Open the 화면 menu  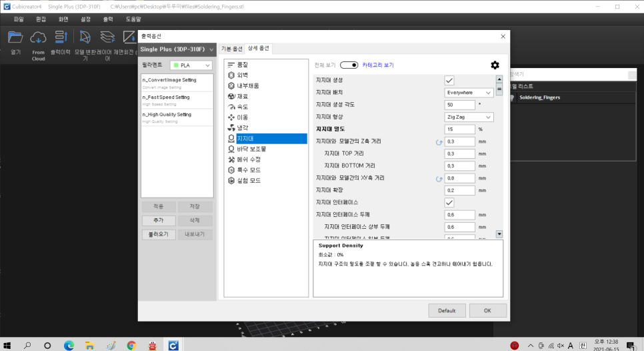[63, 19]
